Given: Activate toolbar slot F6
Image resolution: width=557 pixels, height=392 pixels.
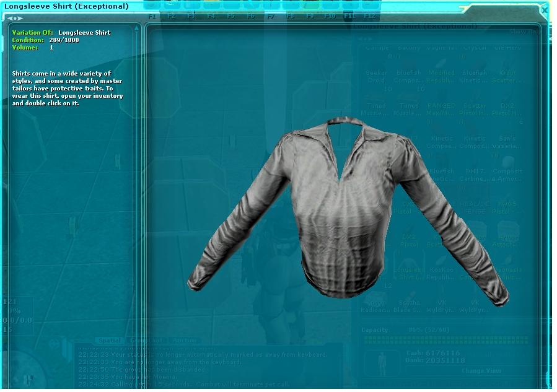Looking at the screenshot, I should (x=251, y=16).
